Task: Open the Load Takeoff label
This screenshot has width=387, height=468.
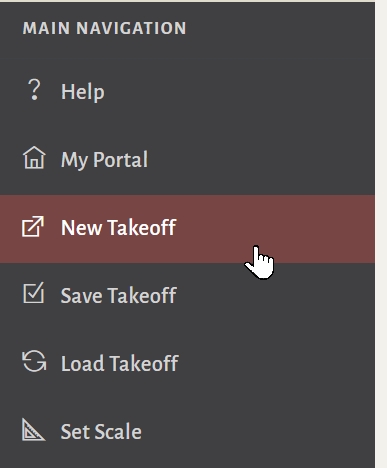Action: tap(120, 363)
